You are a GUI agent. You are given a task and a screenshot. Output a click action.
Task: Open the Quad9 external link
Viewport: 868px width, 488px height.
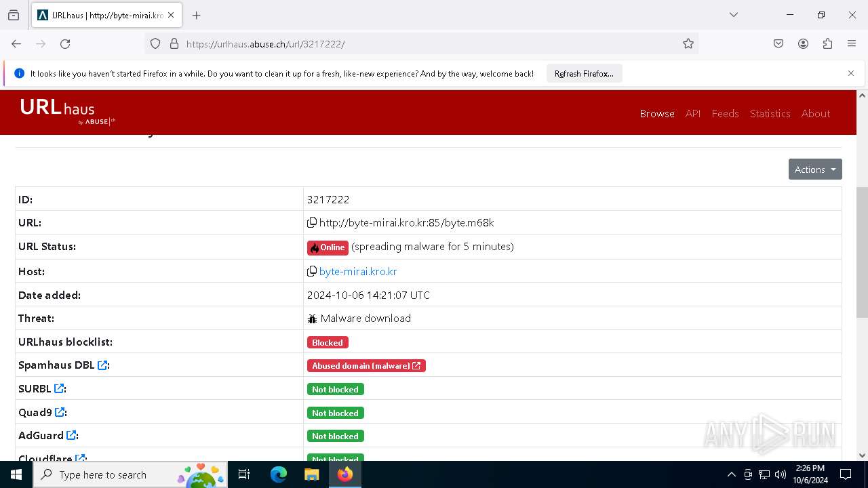[x=60, y=412]
